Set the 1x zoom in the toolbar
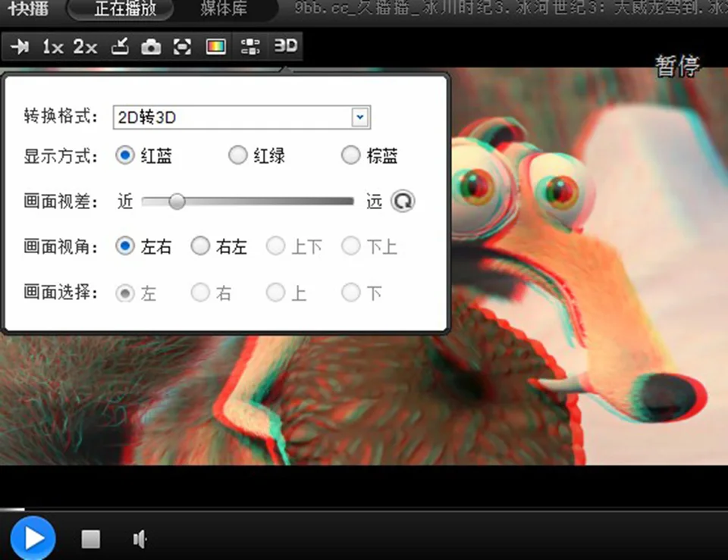Screen dimensions: 728x560 pyautogui.click(x=53, y=46)
